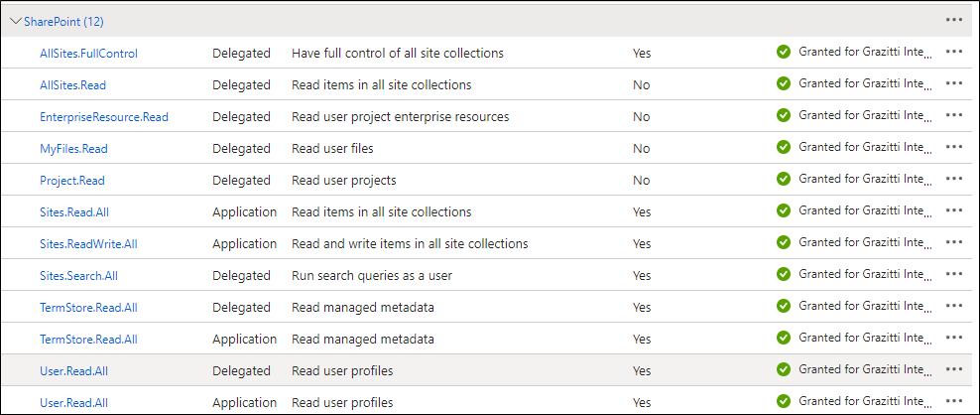This screenshot has height=415, width=980.
Task: Open more options for SharePoint group header
Action: (x=954, y=21)
